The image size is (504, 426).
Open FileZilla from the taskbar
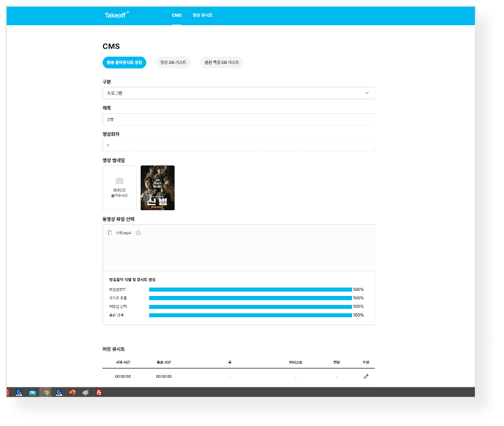coord(99,392)
